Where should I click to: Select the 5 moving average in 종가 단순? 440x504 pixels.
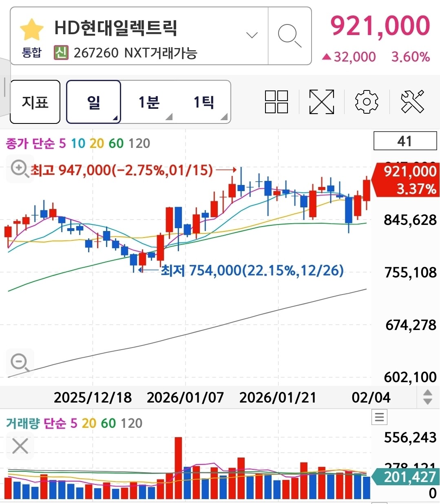coord(62,143)
